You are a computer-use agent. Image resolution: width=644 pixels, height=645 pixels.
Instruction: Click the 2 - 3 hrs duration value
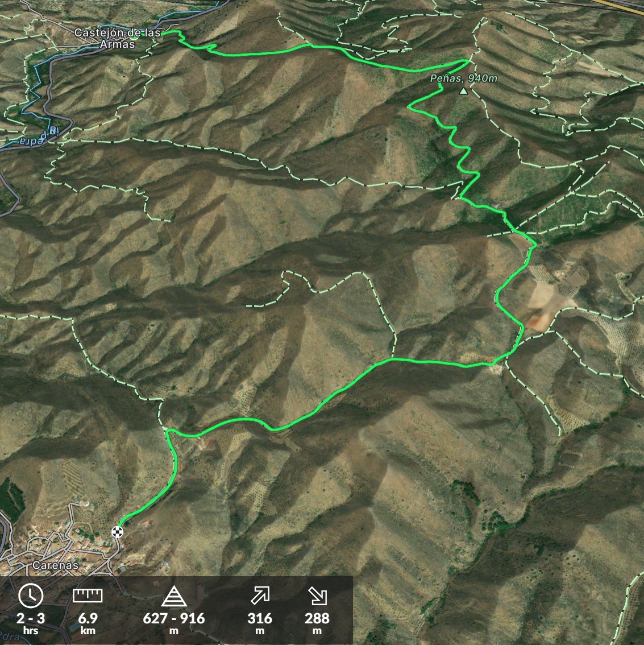click(31, 623)
